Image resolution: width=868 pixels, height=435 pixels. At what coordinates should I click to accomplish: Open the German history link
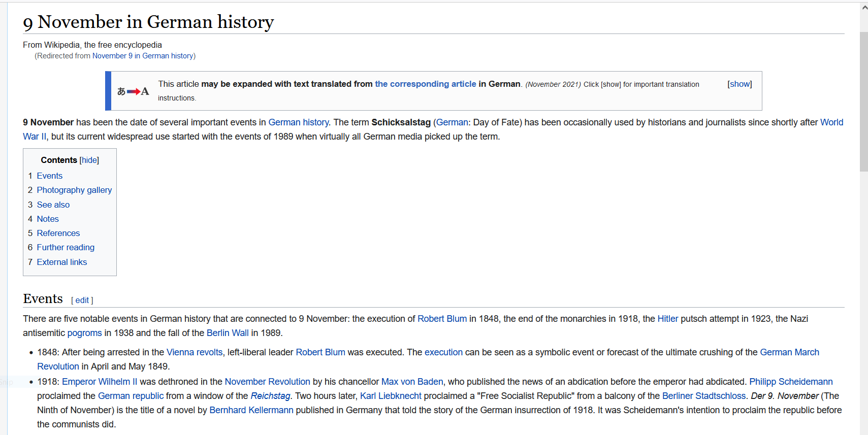(x=299, y=122)
